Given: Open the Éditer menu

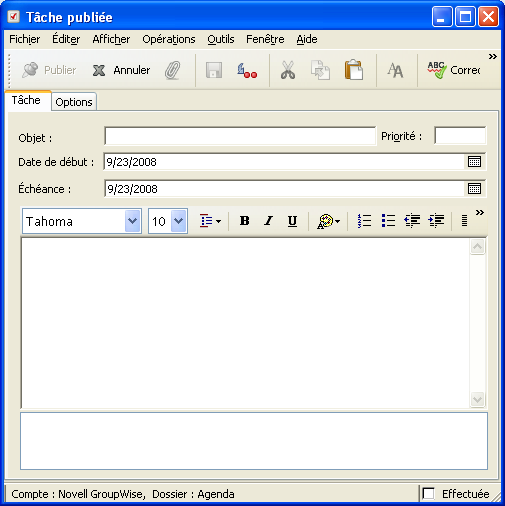Looking at the screenshot, I should (66, 39).
